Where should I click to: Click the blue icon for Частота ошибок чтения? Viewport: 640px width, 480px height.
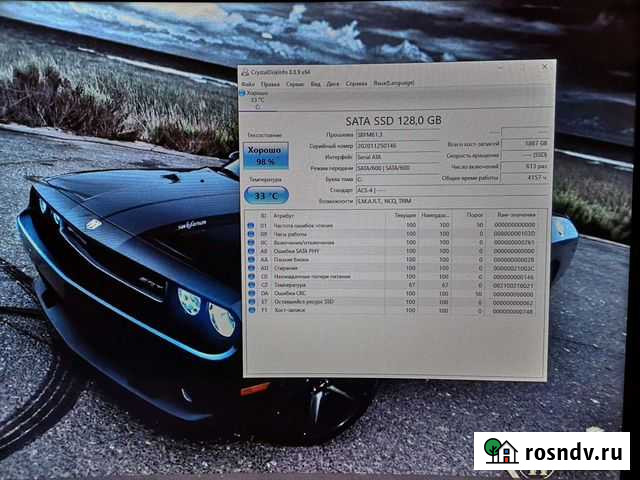251,226
